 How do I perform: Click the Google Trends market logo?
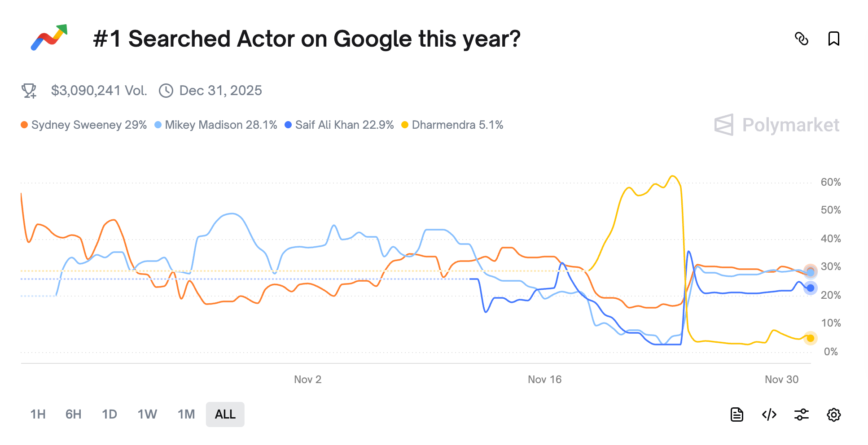coord(49,38)
